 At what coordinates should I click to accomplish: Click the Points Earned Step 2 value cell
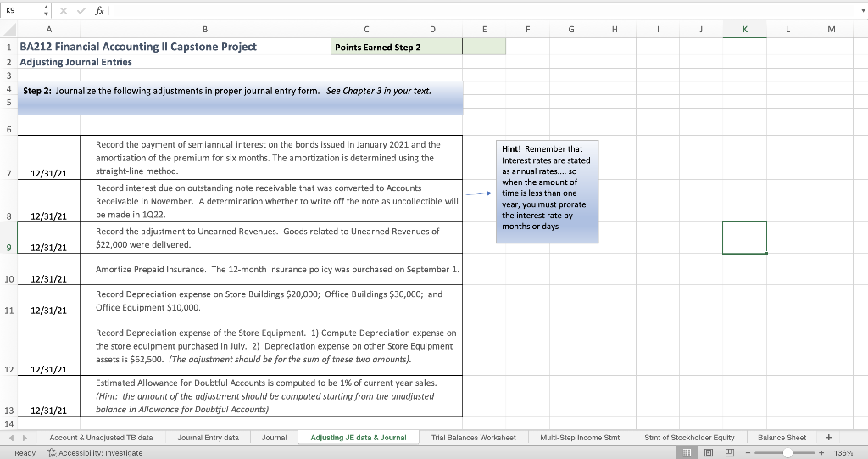coord(484,48)
